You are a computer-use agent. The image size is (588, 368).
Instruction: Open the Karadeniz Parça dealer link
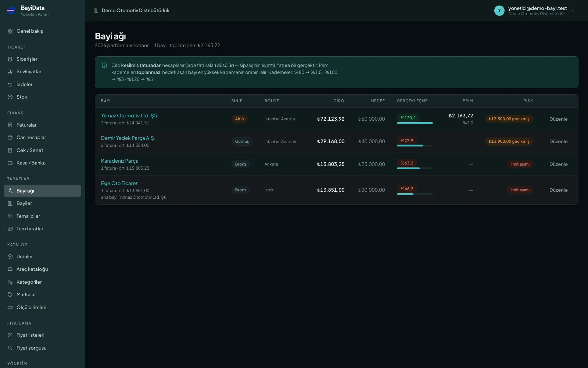coord(120,161)
